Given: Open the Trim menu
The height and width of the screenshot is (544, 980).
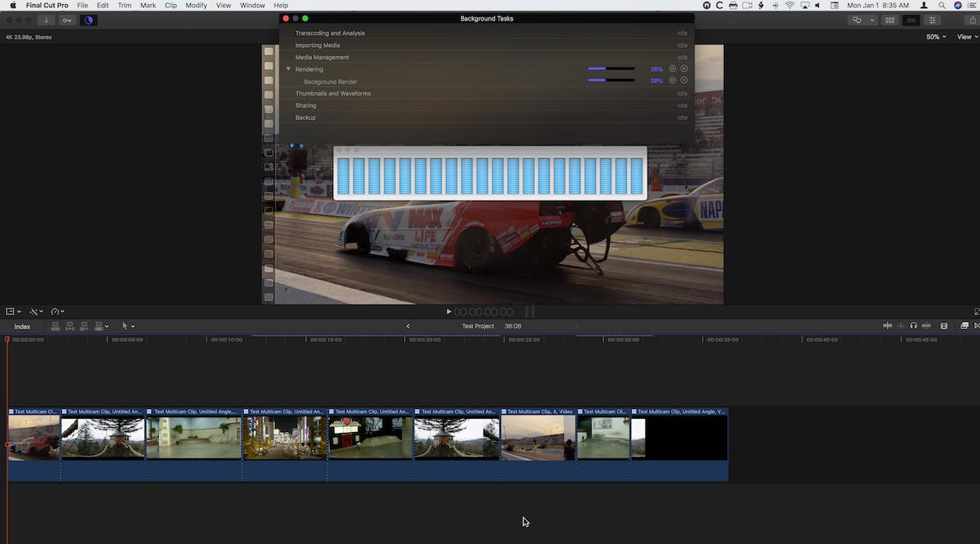Looking at the screenshot, I should click(124, 5).
